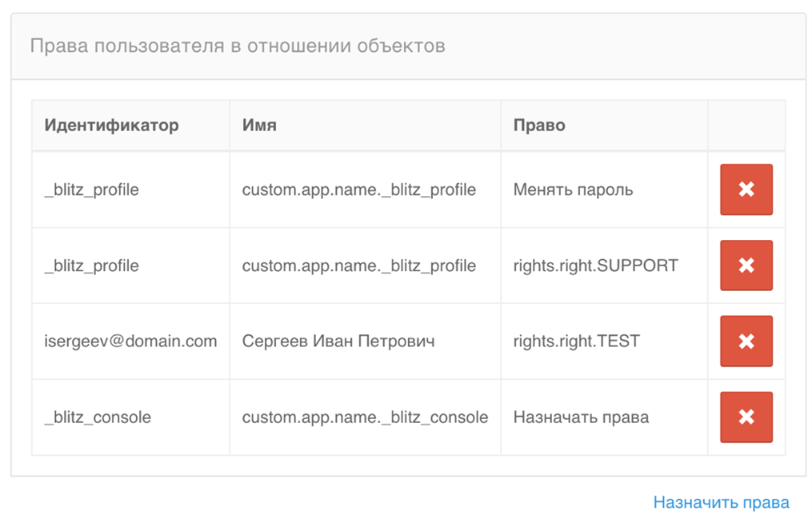
Task: Click the "Права пользователя в отношении объектов" panel title
Action: [237, 46]
